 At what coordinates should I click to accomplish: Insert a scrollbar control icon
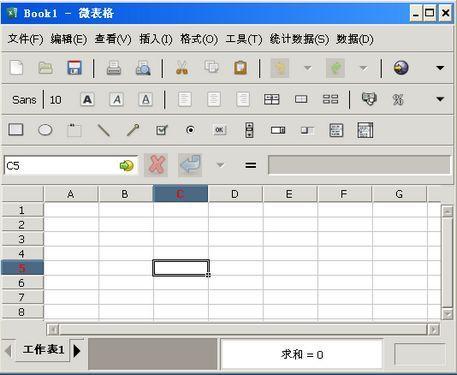point(278,130)
